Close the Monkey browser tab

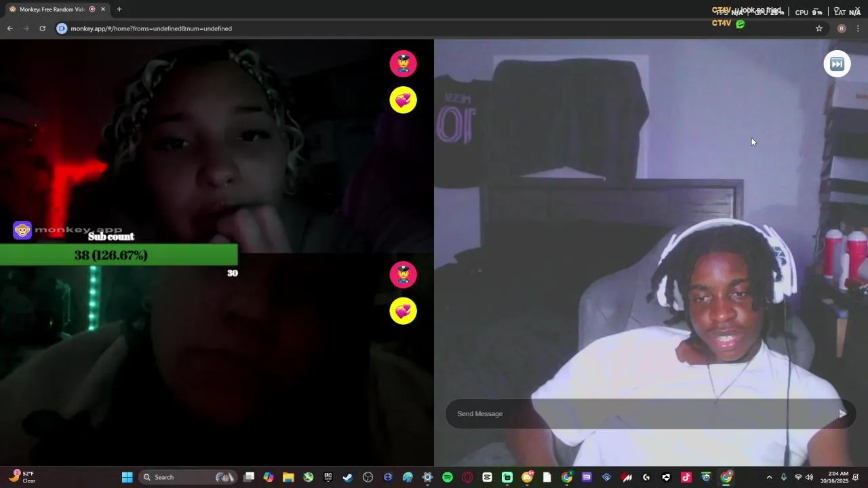(103, 9)
